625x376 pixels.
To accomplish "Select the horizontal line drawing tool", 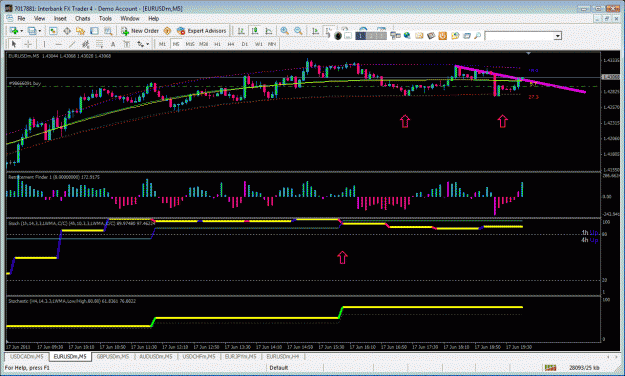I will click(58, 44).
